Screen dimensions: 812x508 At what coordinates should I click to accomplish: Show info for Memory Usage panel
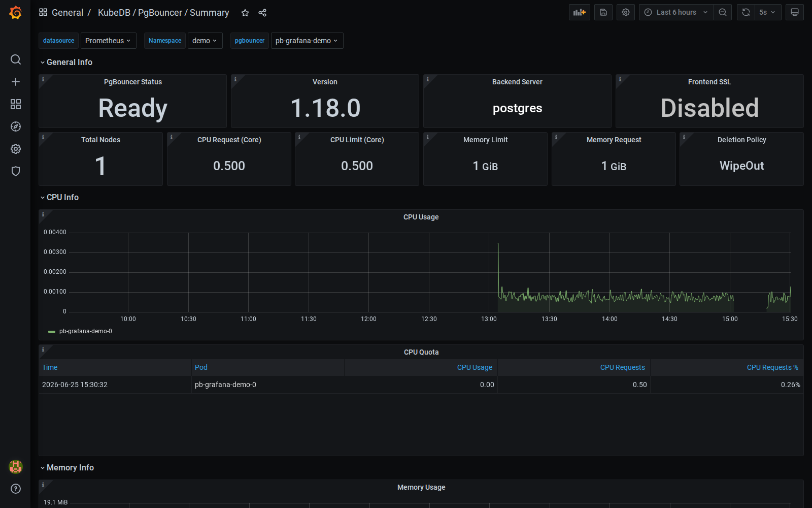[x=43, y=485]
